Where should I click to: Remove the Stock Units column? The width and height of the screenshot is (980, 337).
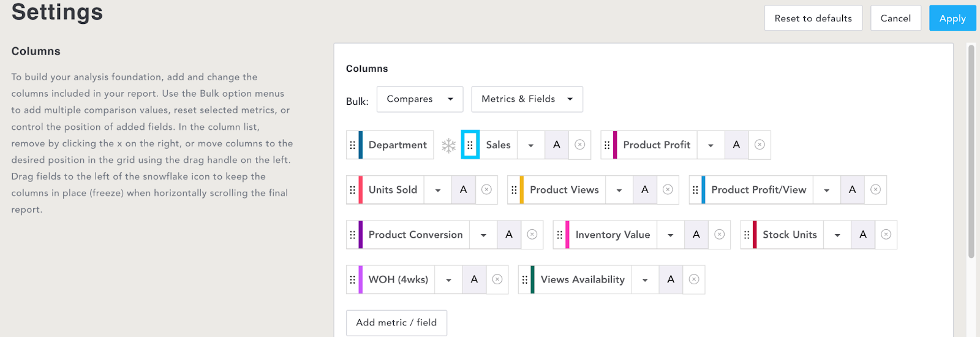pos(886,235)
